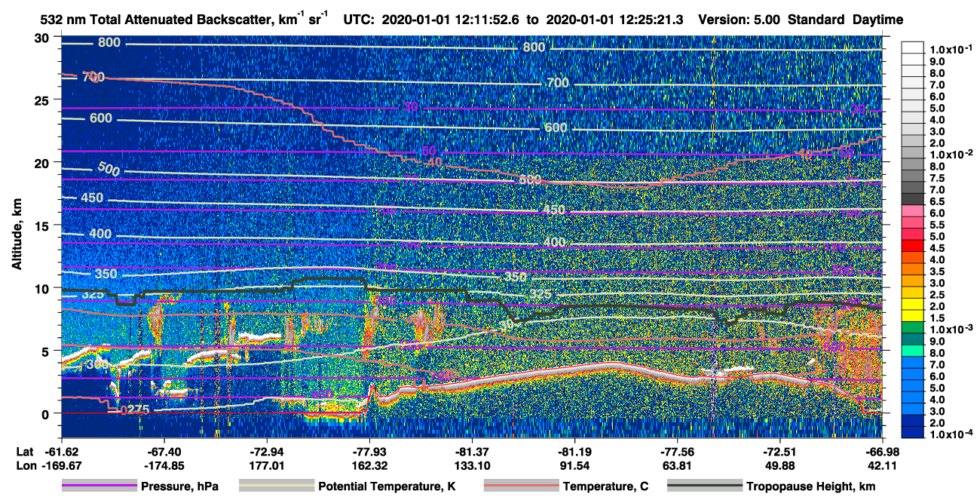
Task: Click the latitude value '-81.19'
Action: pos(574,451)
